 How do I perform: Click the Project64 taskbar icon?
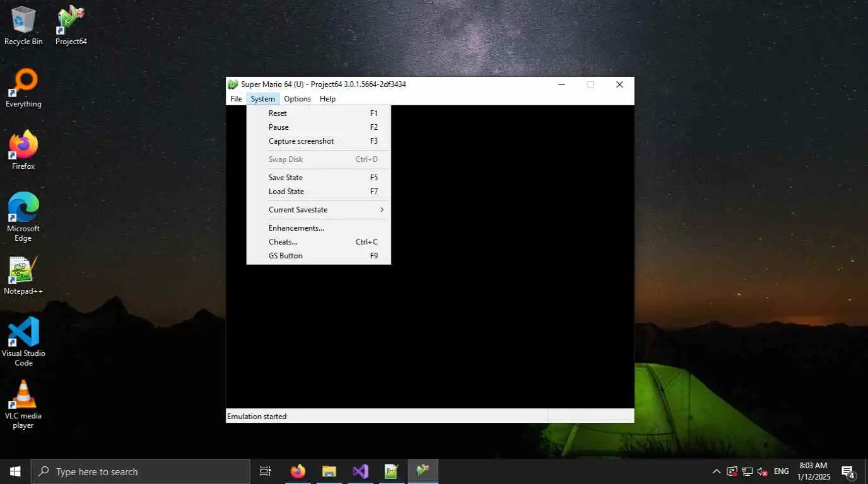[423, 471]
